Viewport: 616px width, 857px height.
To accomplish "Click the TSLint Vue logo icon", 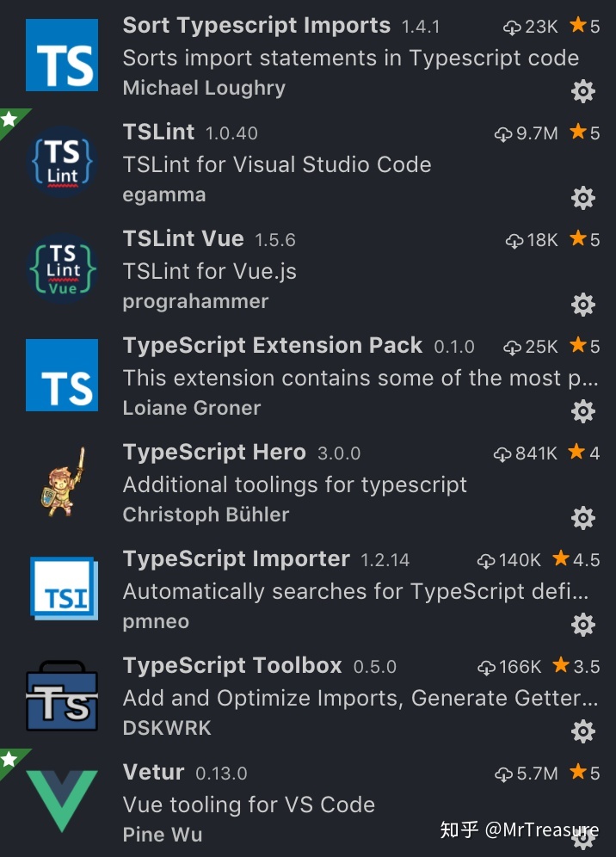I will point(62,268).
